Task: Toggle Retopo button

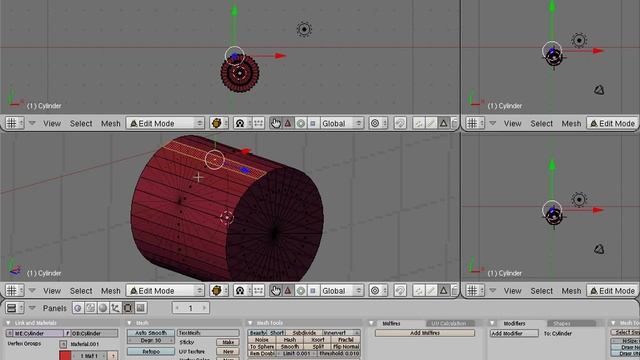Action: [151, 351]
